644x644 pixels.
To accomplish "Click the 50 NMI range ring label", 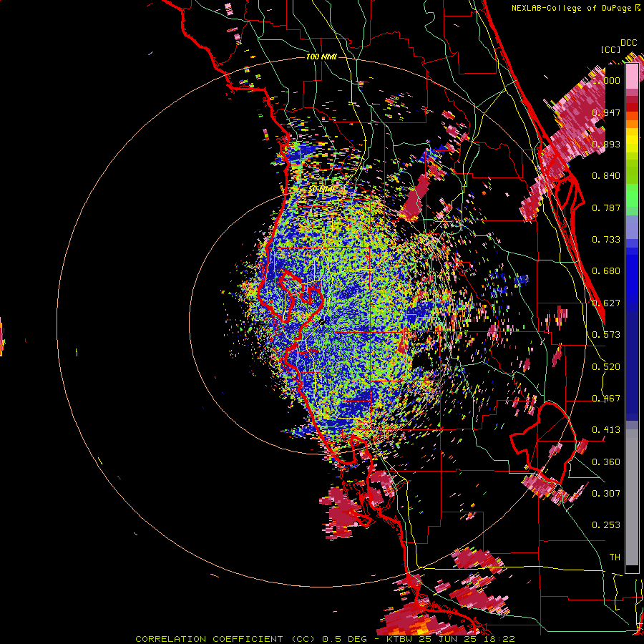I will 322,189.
